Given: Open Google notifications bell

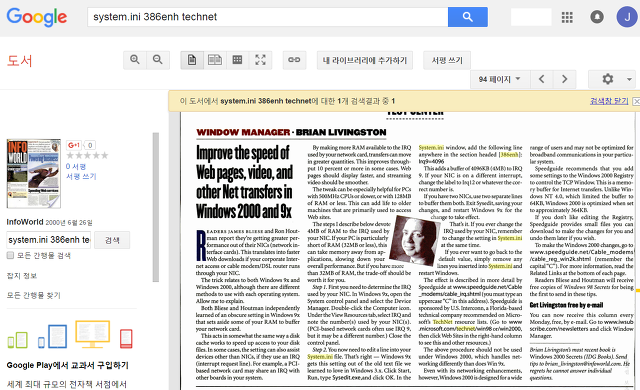Looking at the screenshot, I should (597, 17).
